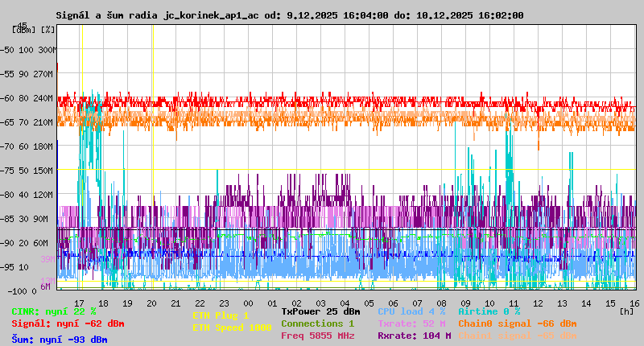Select the red Signál legend label
Image resolution: width=644 pixels, height=346 pixels.
click(x=68, y=323)
